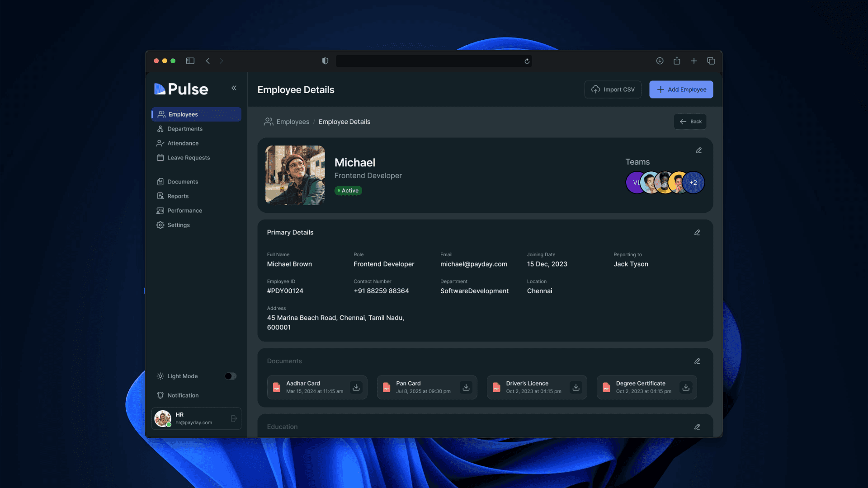Screen dimensions: 868x488
Task: Click Degree Certificate PDF file icon
Action: [x=606, y=387]
